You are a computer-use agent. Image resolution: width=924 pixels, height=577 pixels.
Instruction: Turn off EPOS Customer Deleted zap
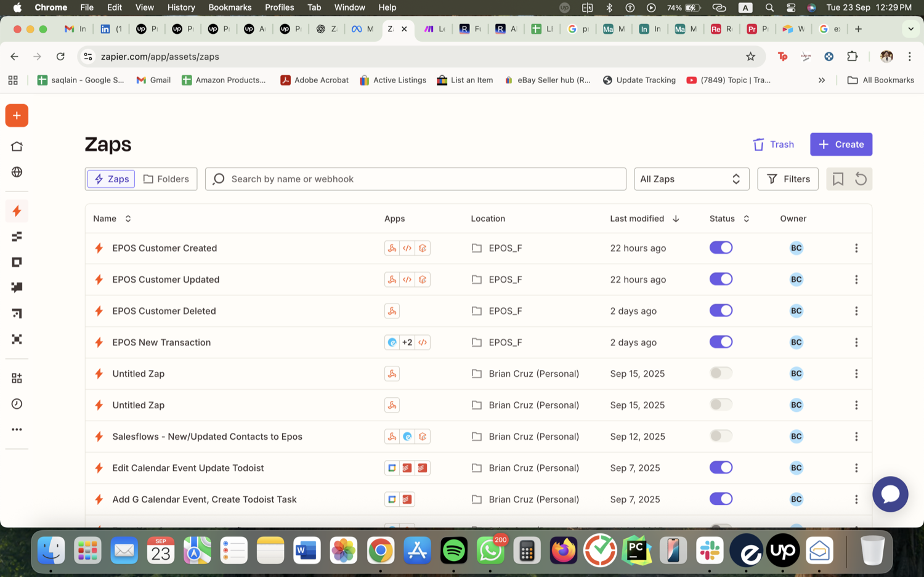721,310
